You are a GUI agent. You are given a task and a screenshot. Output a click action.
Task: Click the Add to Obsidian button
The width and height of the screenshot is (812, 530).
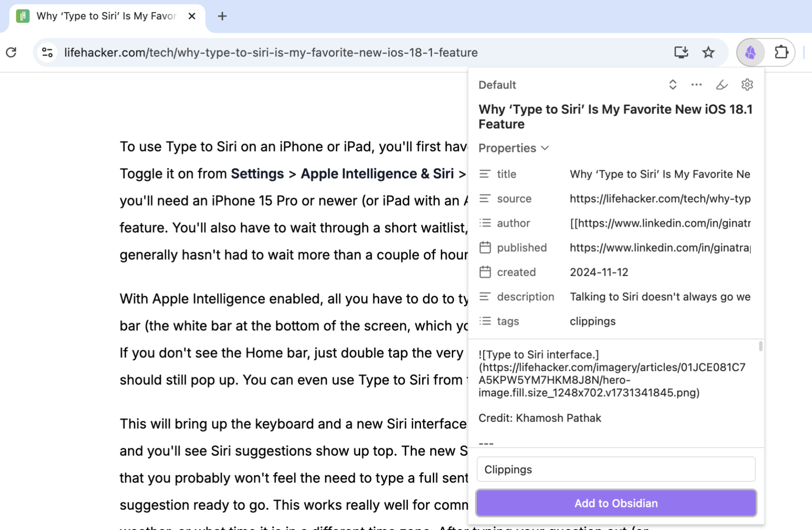[x=616, y=503]
